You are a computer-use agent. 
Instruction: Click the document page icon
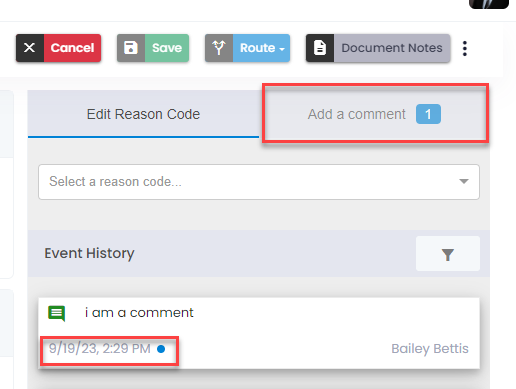(320, 48)
